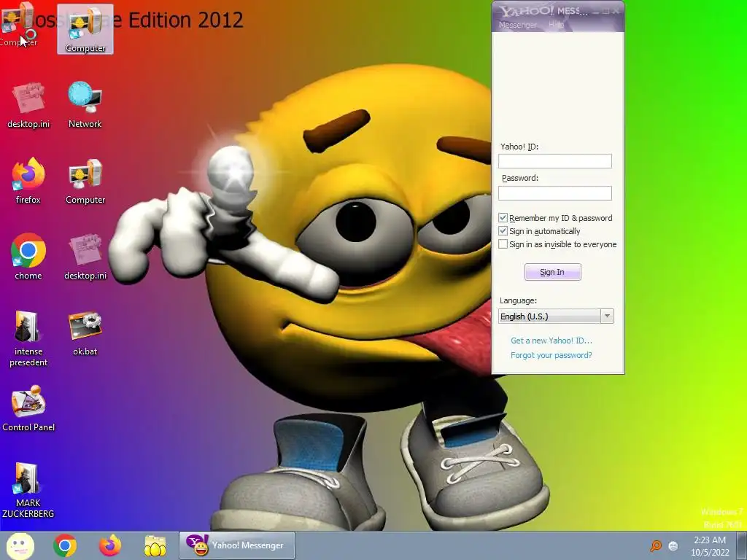Open the Control Panel desktop icon

(x=28, y=408)
